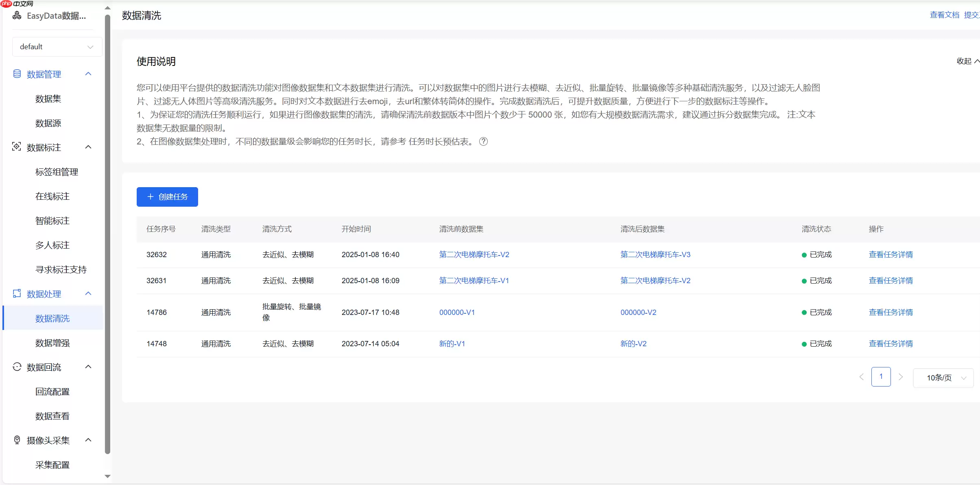Open dataset 第二次电梯摩托车-V3

[655, 254]
